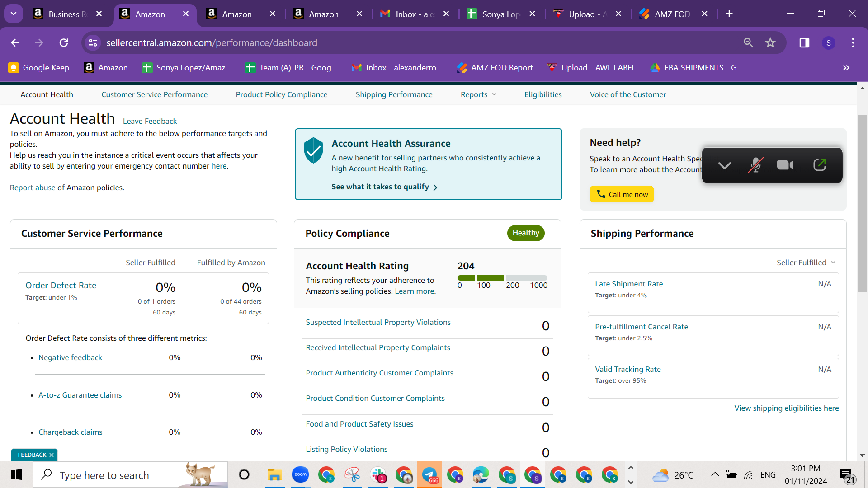868x488 pixels.
Task: Open the FBA SHIPMENTS bookmark
Action: pyautogui.click(x=697, y=68)
